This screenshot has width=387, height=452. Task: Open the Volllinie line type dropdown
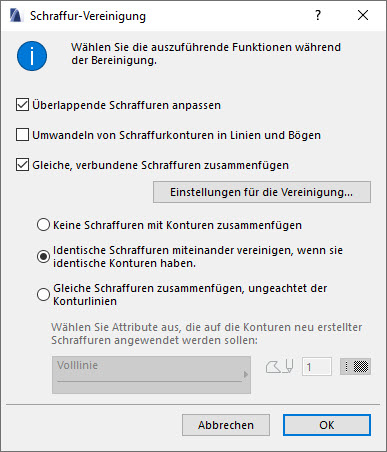(151, 375)
